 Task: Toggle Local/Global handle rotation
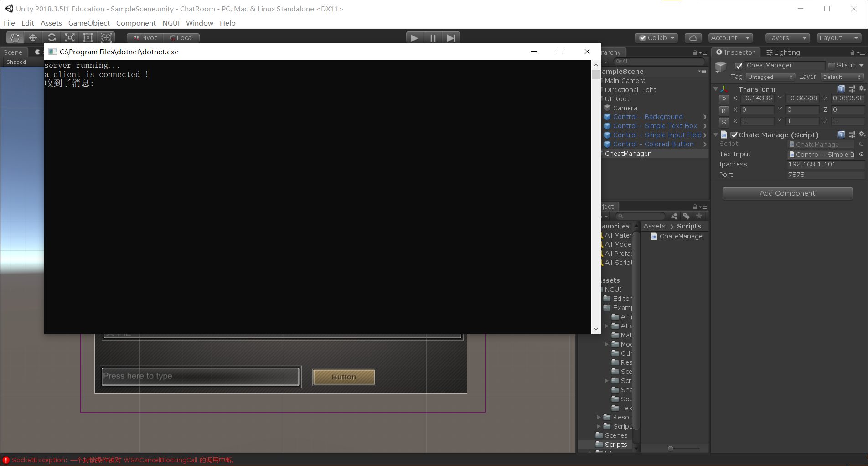[181, 38]
